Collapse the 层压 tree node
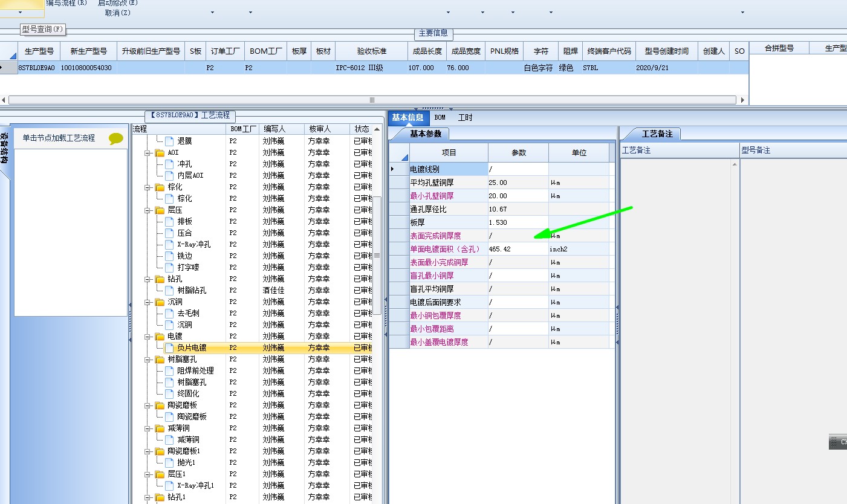Screen dimensions: 847x504 point(148,210)
